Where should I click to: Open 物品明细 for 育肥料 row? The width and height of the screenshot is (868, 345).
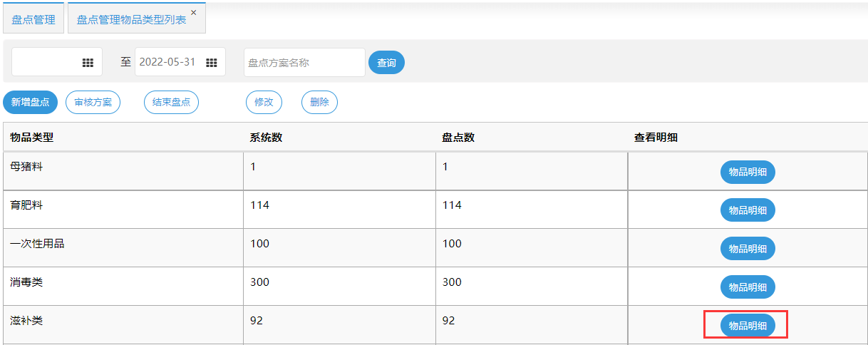pos(748,210)
